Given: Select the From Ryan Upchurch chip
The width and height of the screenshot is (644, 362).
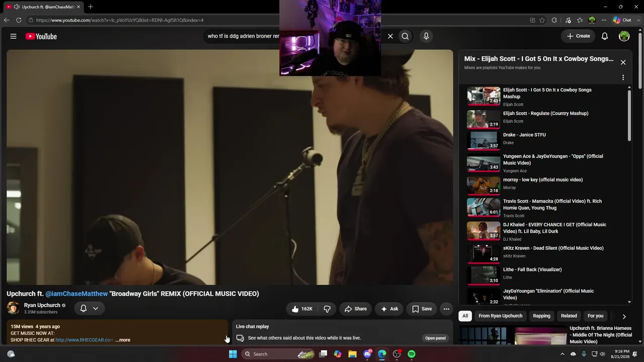Looking at the screenshot, I should pos(500,316).
